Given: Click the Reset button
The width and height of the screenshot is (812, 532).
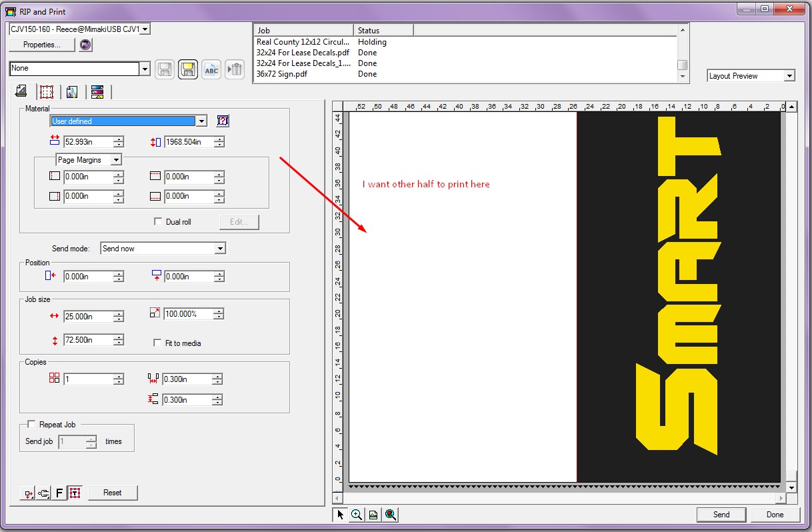Looking at the screenshot, I should click(113, 493).
